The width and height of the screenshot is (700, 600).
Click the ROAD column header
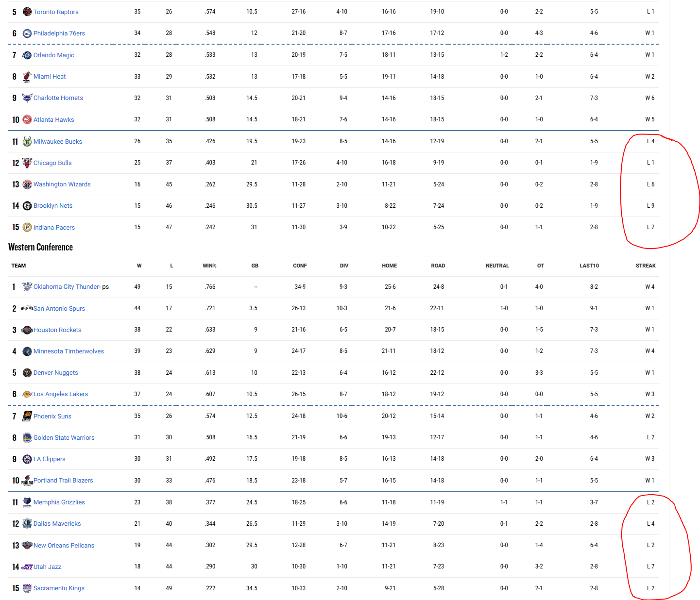coord(438,266)
